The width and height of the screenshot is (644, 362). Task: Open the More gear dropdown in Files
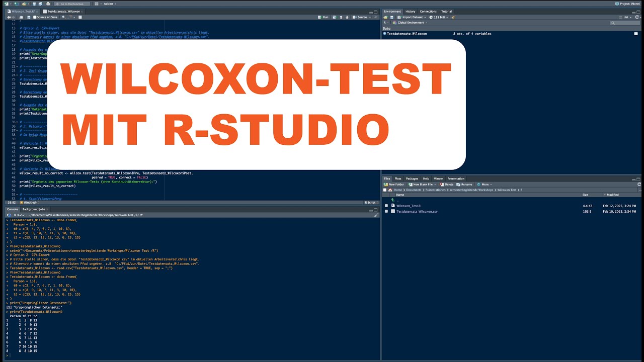484,185
